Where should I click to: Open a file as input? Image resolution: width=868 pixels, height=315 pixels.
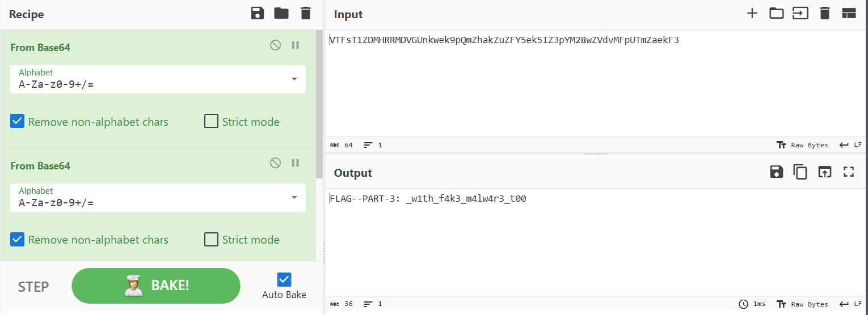click(x=800, y=14)
